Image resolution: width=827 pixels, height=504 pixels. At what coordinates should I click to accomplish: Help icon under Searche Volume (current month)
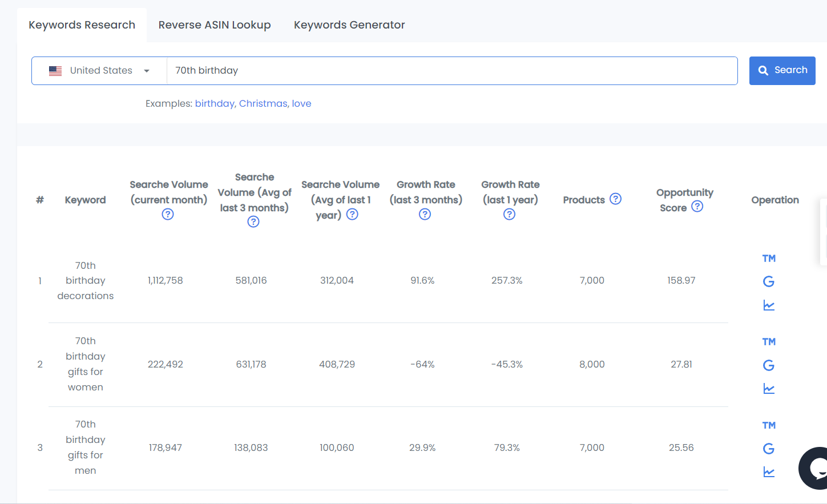coord(168,214)
